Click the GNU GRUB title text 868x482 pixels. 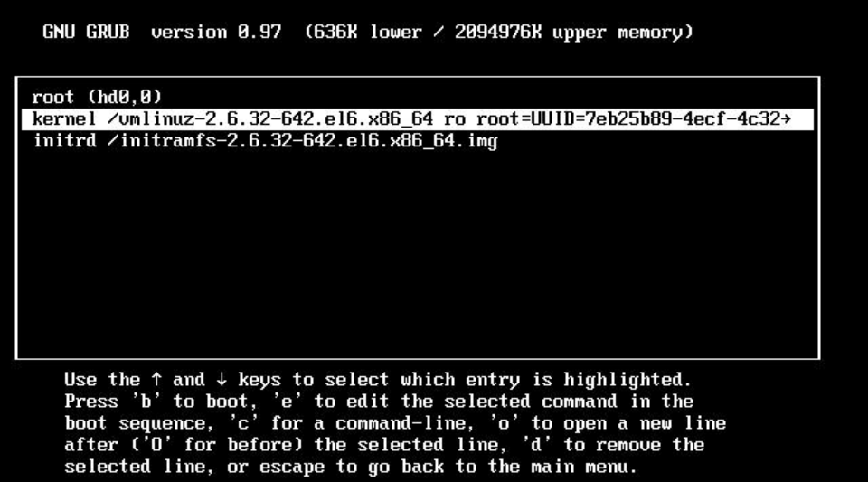tap(86, 32)
